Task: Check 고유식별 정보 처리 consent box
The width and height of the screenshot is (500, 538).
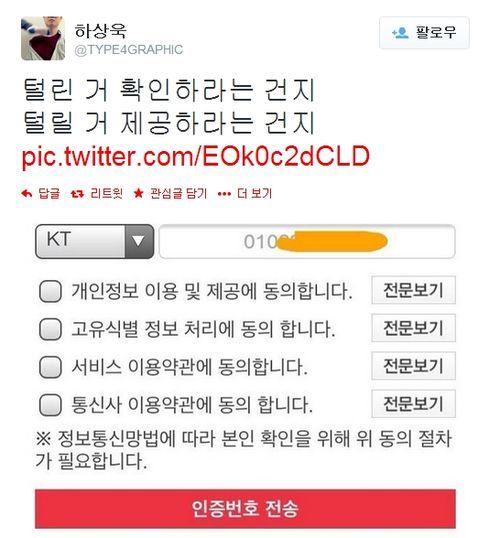Action: pyautogui.click(x=50, y=329)
